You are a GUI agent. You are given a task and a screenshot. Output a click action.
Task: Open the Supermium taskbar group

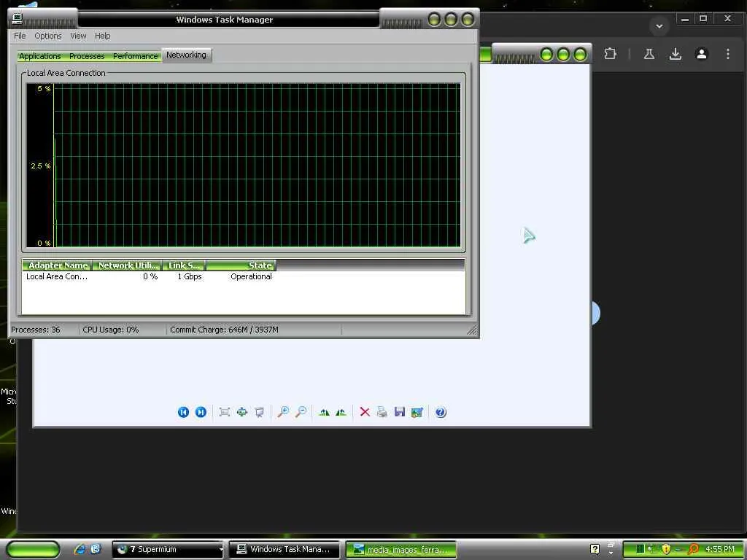(168, 550)
